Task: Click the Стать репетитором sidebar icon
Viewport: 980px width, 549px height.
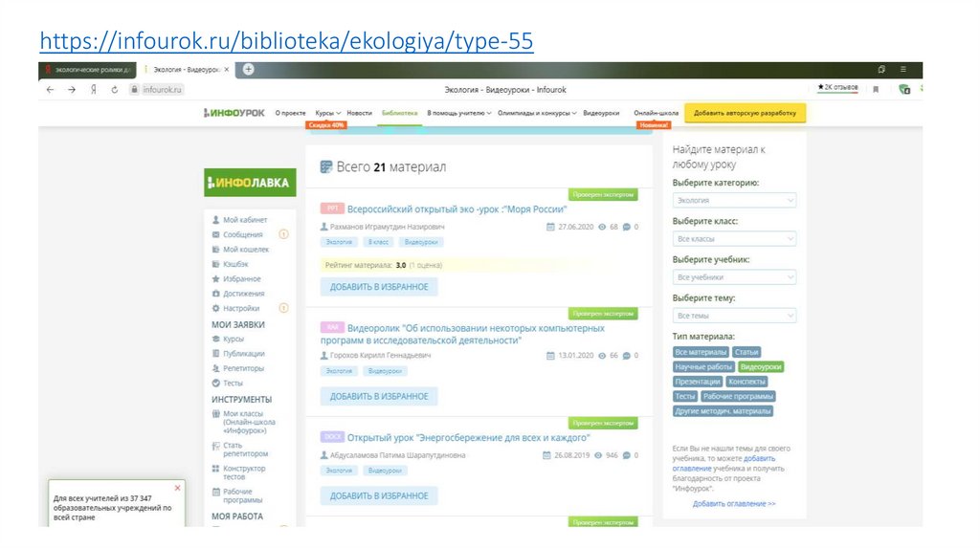Action: point(215,446)
